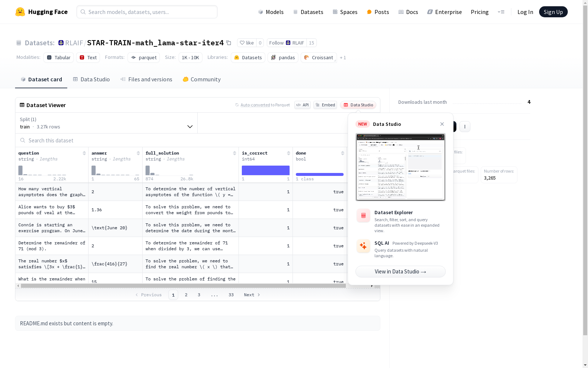Open the RLAIF organization link

(x=74, y=43)
